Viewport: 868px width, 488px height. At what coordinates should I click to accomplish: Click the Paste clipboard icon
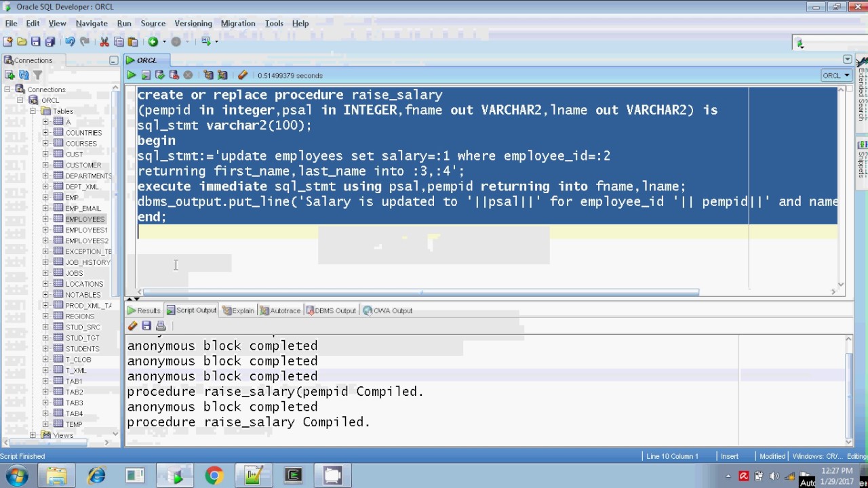tap(133, 41)
